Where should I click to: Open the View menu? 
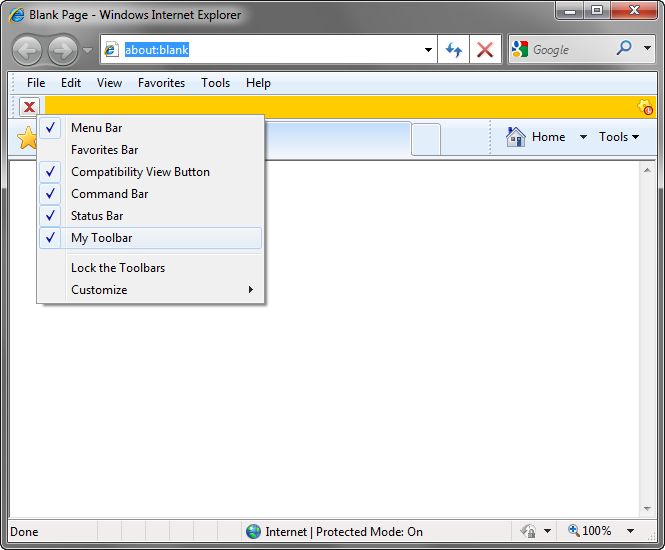109,83
